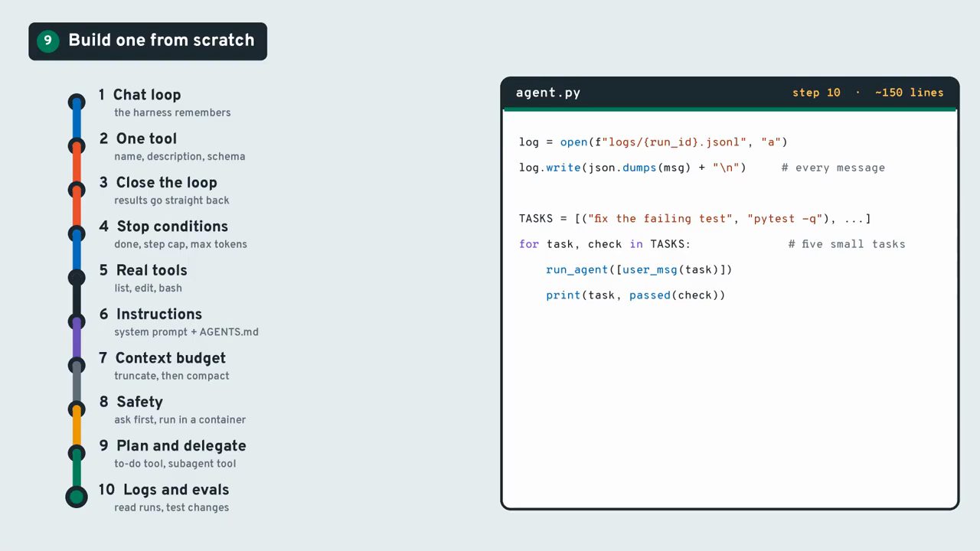Select the "Build one from scratch" heading
The width and height of the screenshot is (980, 551).
(162, 41)
